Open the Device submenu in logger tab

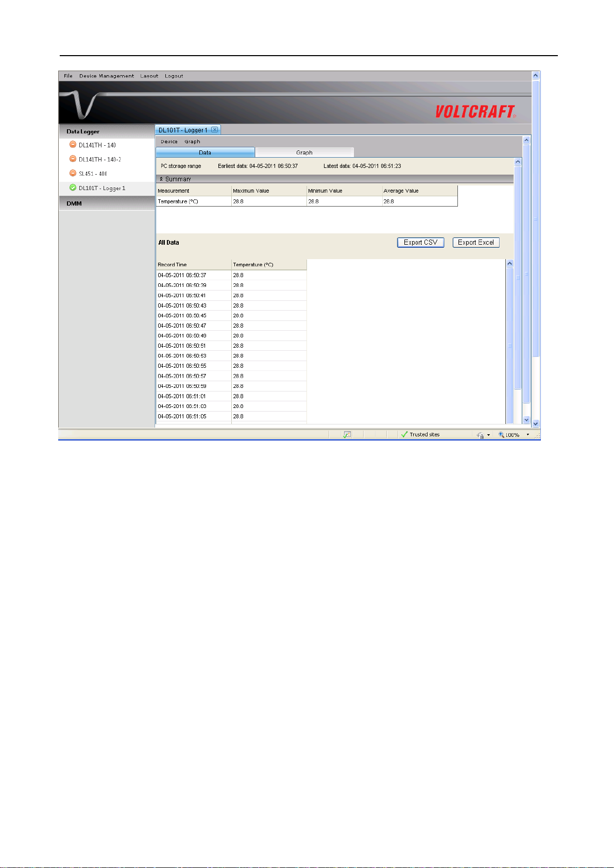pyautogui.click(x=169, y=142)
